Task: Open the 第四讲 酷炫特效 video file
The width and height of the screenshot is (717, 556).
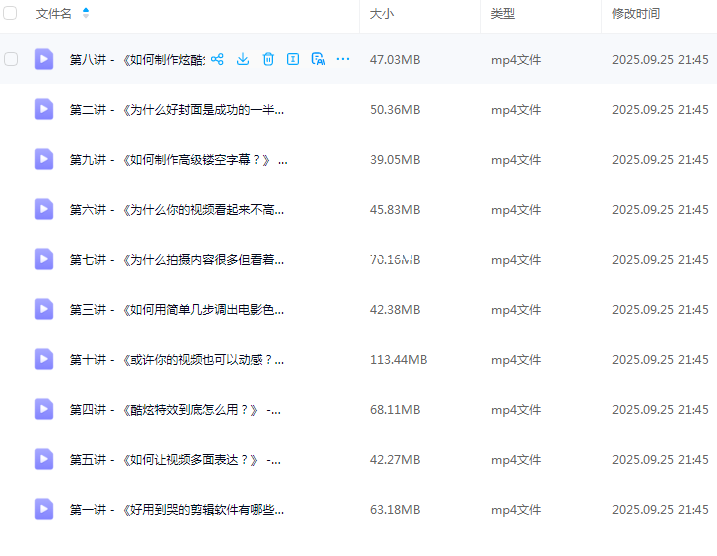Action: [175, 410]
